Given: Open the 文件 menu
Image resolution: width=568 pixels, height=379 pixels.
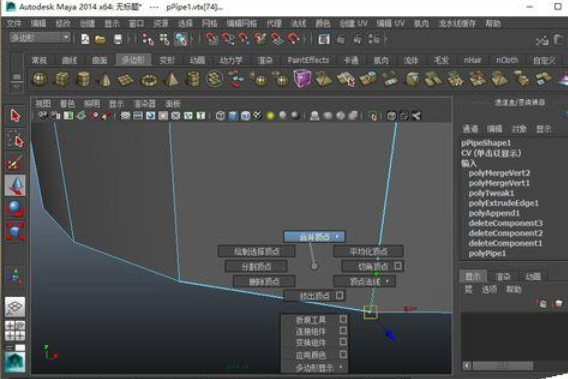Looking at the screenshot, I should [x=14, y=24].
